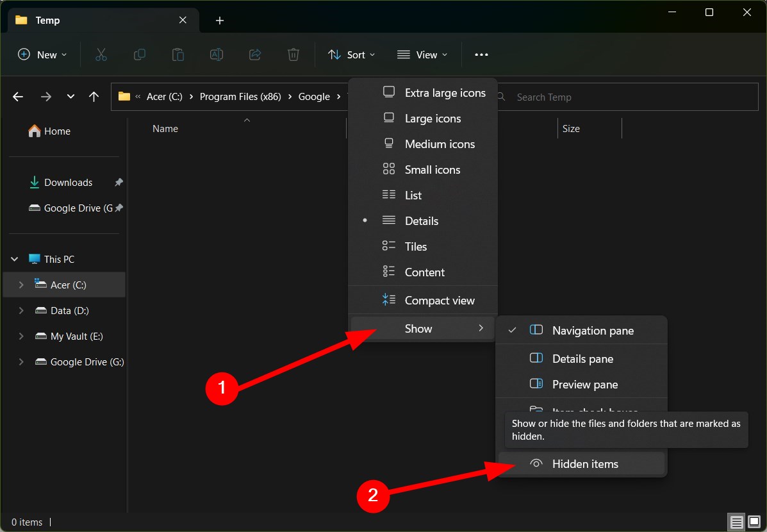Click the Delete trash can icon
The image size is (767, 532).
tap(293, 55)
